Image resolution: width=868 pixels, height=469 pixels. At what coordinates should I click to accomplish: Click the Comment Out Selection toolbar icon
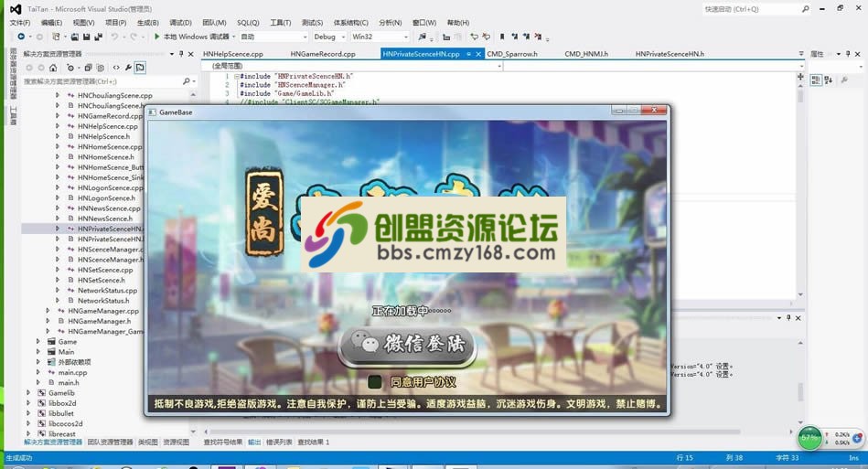pyautogui.click(x=474, y=37)
